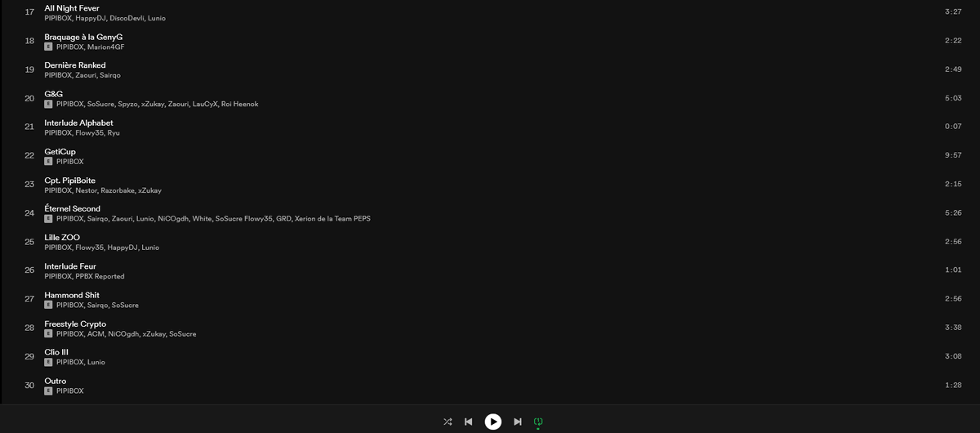
Task: Select the track Freestyle Crypto
Action: 75,324
